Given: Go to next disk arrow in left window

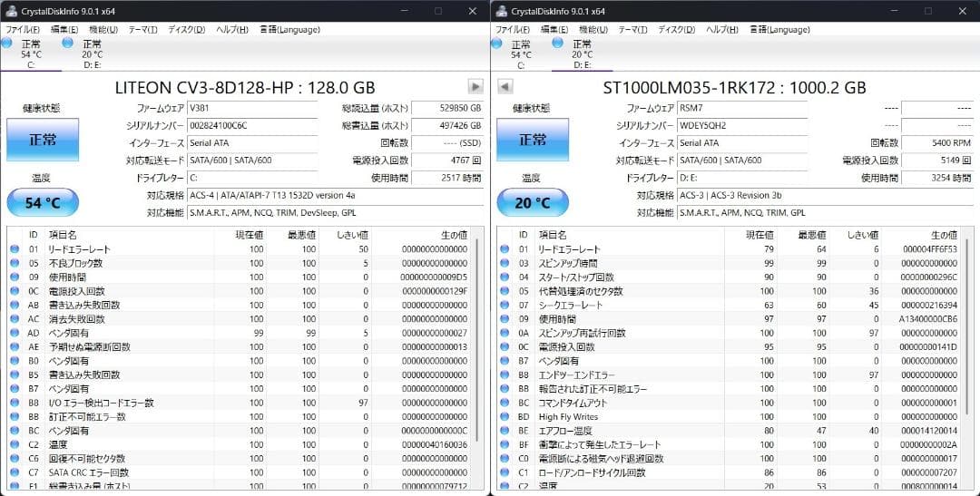Looking at the screenshot, I should (475, 87).
